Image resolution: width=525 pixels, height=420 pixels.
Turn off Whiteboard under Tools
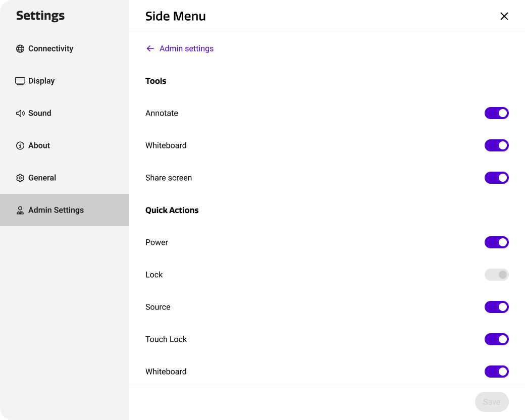point(496,145)
